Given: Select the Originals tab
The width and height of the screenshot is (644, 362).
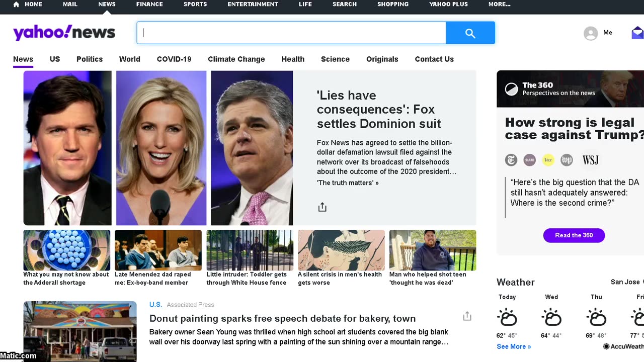Looking at the screenshot, I should [x=382, y=59].
